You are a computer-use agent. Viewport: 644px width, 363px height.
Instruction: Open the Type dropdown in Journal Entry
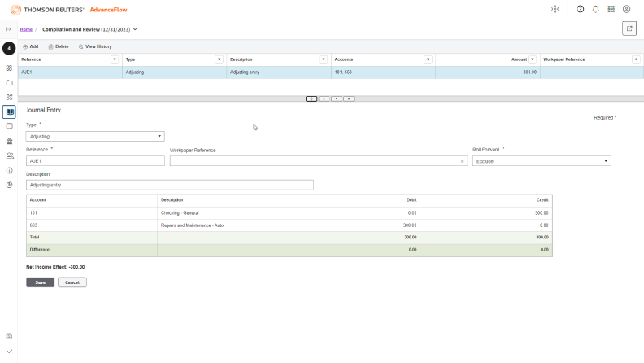[95, 137]
